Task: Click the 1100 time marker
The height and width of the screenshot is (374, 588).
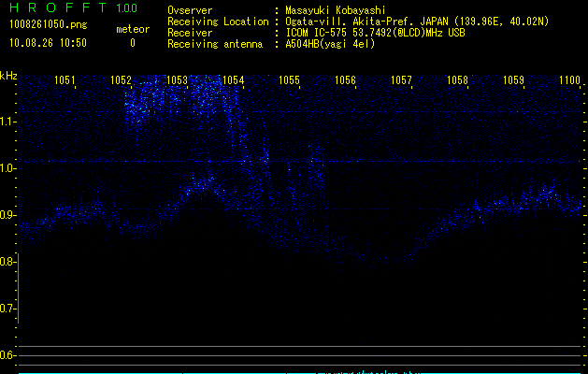Action: [x=569, y=80]
